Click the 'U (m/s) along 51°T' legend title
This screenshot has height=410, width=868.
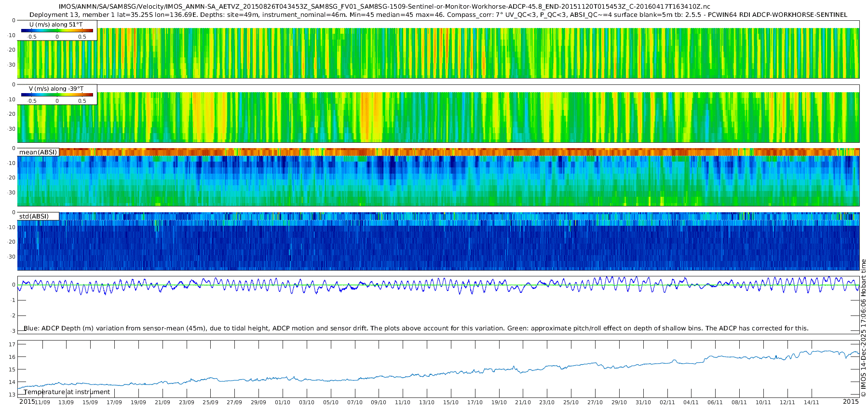pos(56,24)
